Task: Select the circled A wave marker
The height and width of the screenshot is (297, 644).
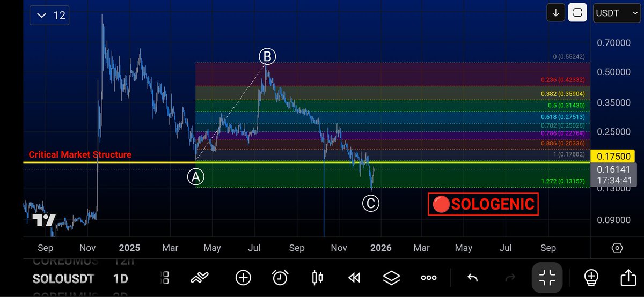Action: (x=196, y=177)
